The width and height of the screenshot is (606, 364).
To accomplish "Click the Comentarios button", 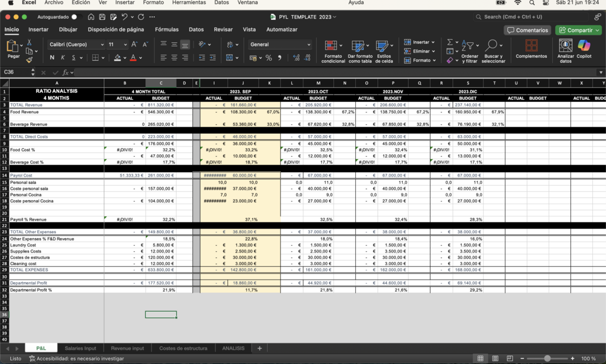I will (x=527, y=30).
